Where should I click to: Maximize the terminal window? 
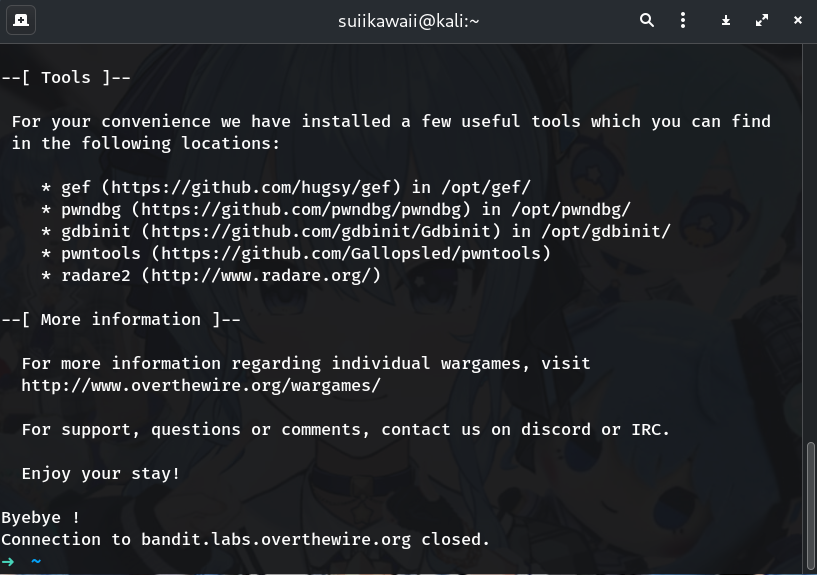[x=762, y=20]
